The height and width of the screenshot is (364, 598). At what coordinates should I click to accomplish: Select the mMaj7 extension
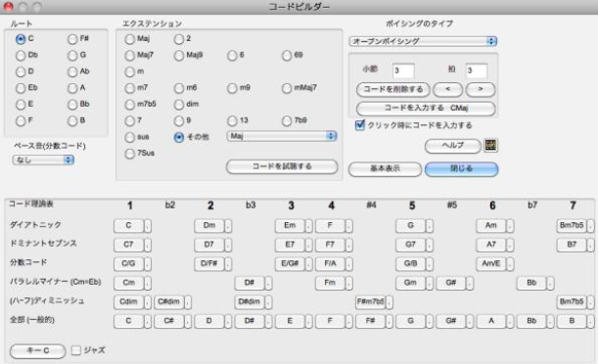287,88
